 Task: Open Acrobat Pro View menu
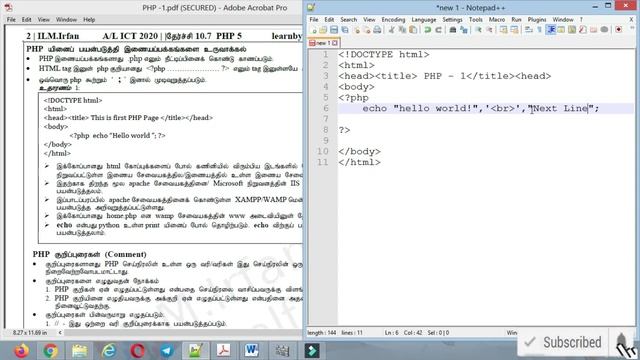point(44,20)
